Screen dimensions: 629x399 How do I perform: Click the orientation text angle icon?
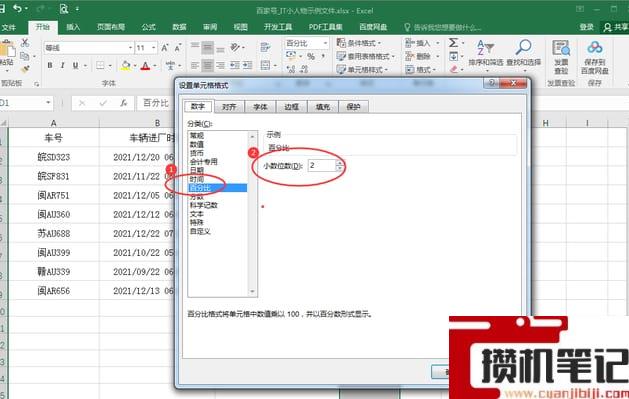tap(235, 48)
